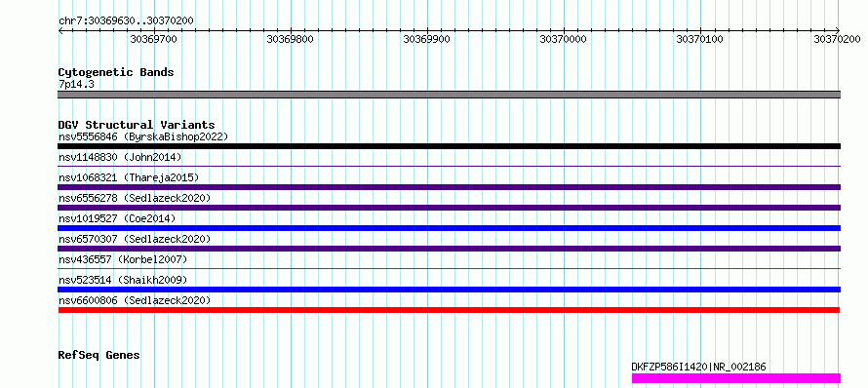Viewport: 868px width, 388px height.
Task: Select the purple nsv6556278 variant bar
Action: click(449, 208)
